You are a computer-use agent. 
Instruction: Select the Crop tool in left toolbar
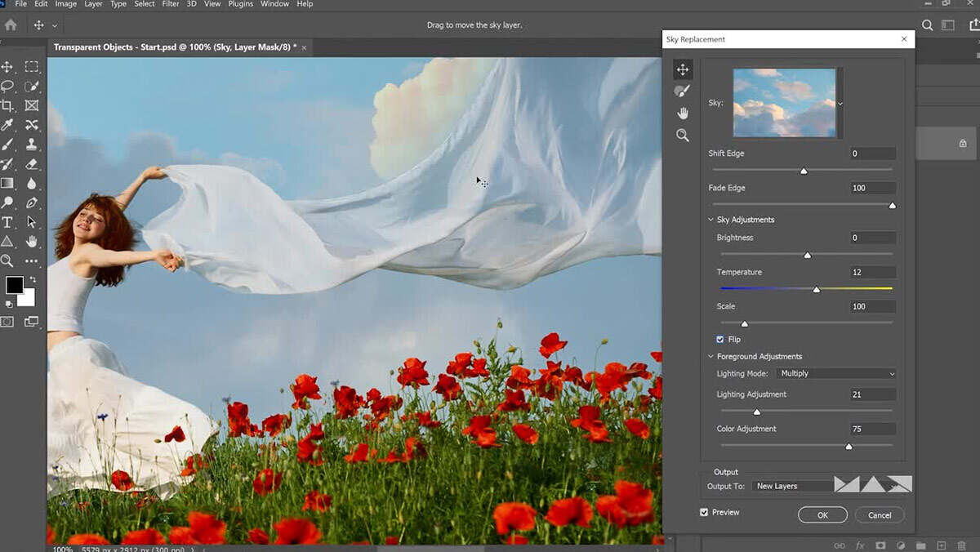(x=7, y=105)
